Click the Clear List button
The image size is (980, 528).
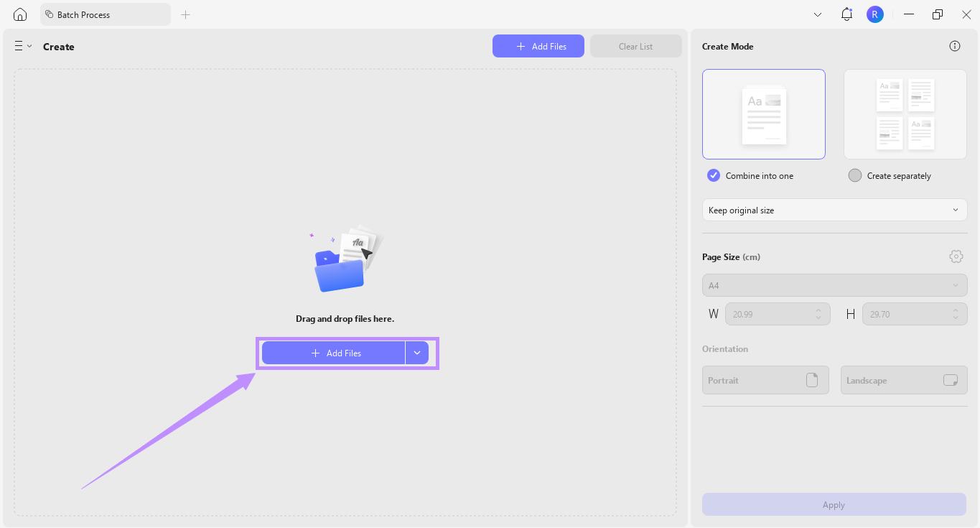tap(635, 45)
